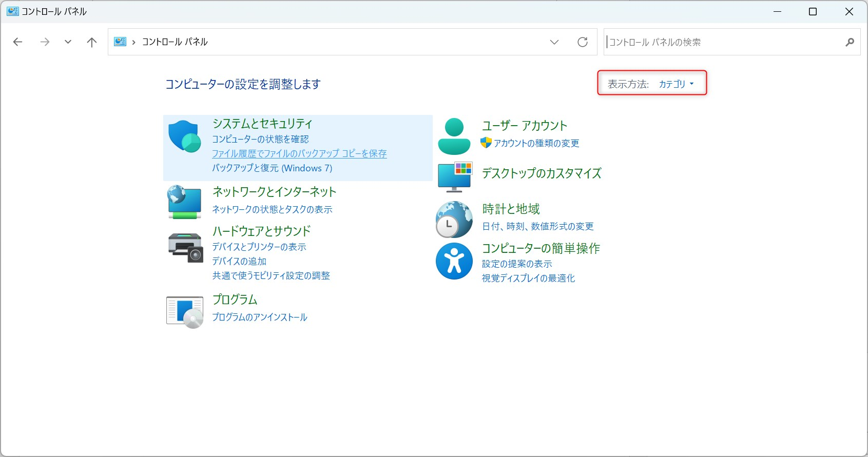Open the 表示方法 カテゴリ dropdown
Viewport: 868px width, 457px height.
click(676, 84)
